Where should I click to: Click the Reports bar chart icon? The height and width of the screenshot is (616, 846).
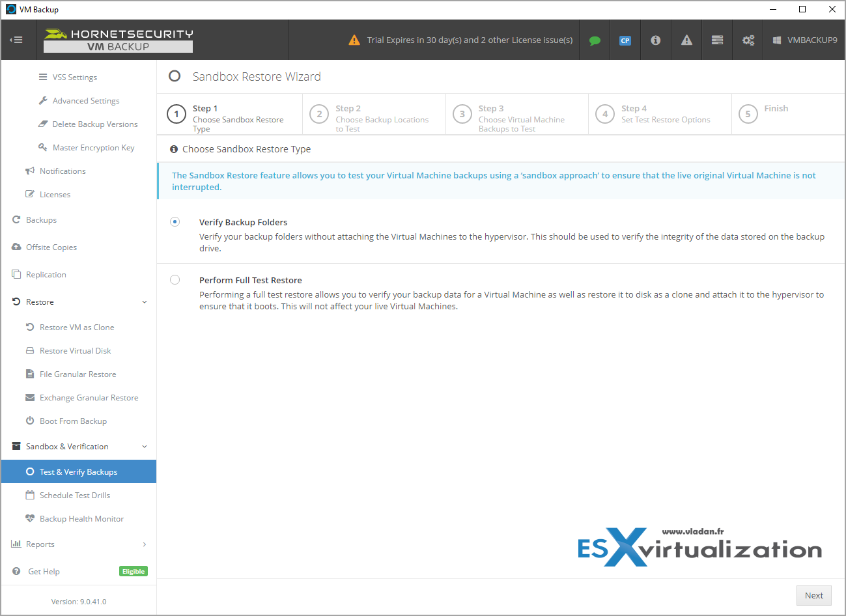[16, 544]
